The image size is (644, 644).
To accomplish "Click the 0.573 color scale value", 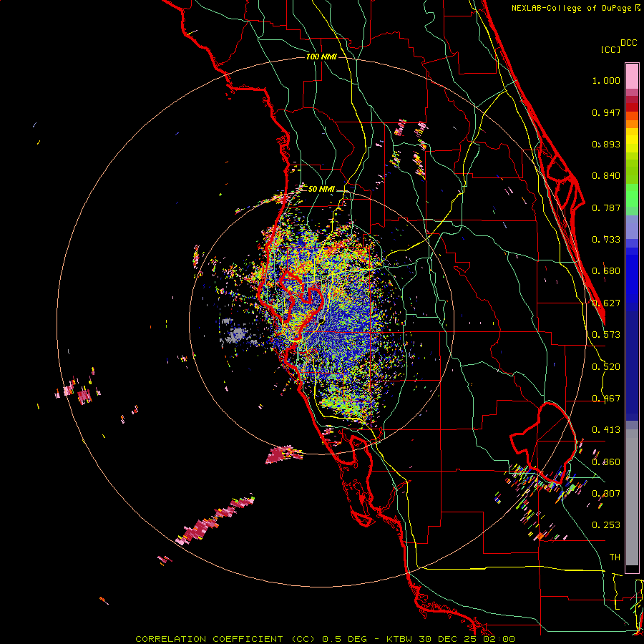I will point(606,335).
